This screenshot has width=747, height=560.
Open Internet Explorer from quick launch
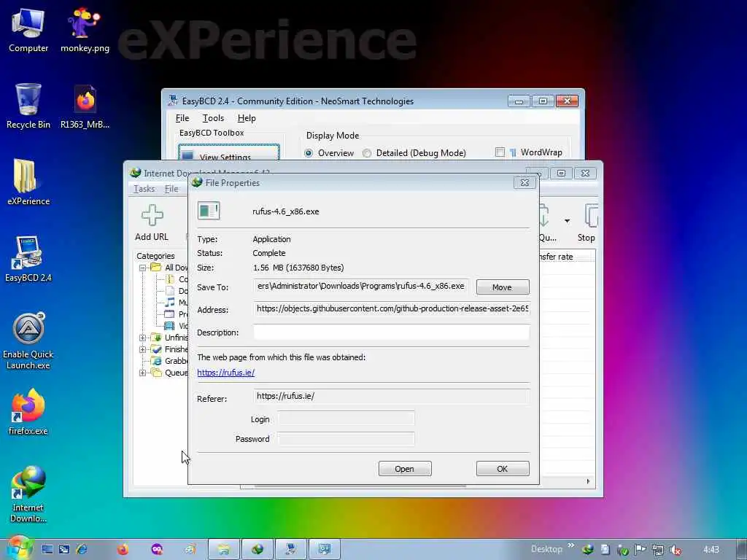pos(82,550)
